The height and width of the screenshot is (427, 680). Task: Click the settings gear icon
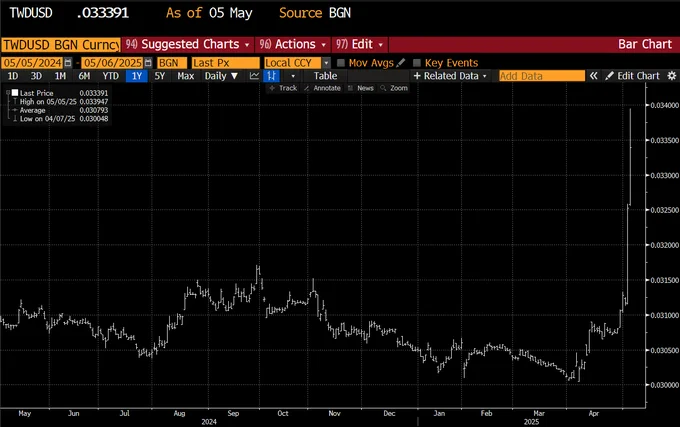672,76
